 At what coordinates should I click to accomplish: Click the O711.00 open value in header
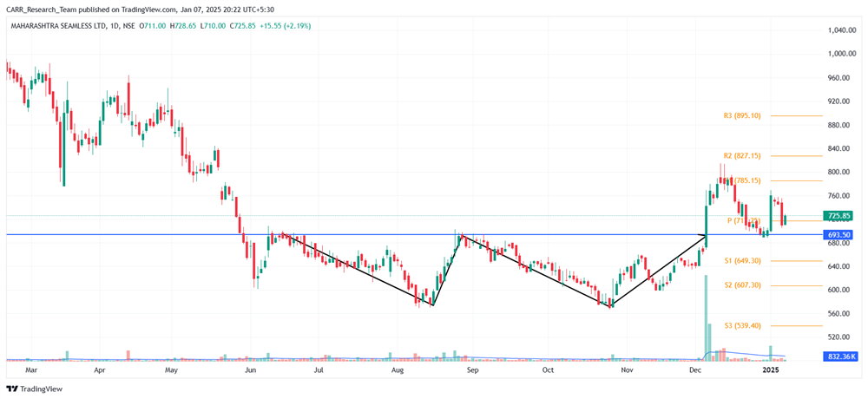(154, 25)
